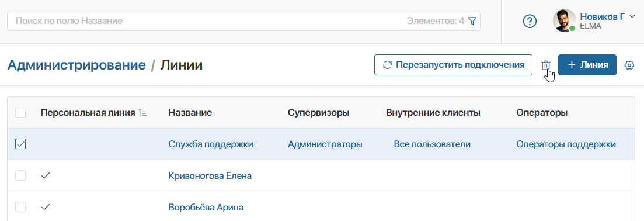Viewport: 644px width, 221px height.
Task: Click Перезапустить подключения button
Action: point(453,65)
